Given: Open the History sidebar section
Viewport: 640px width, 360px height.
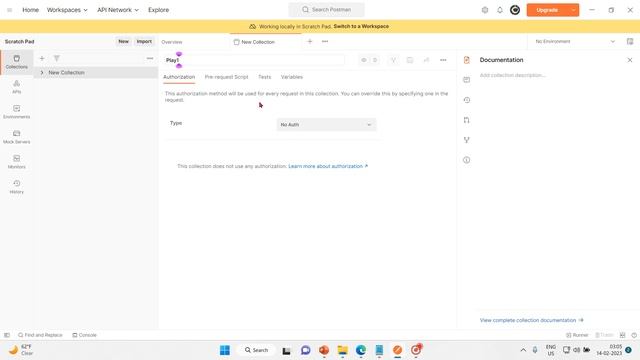Looking at the screenshot, I should click(x=17, y=187).
